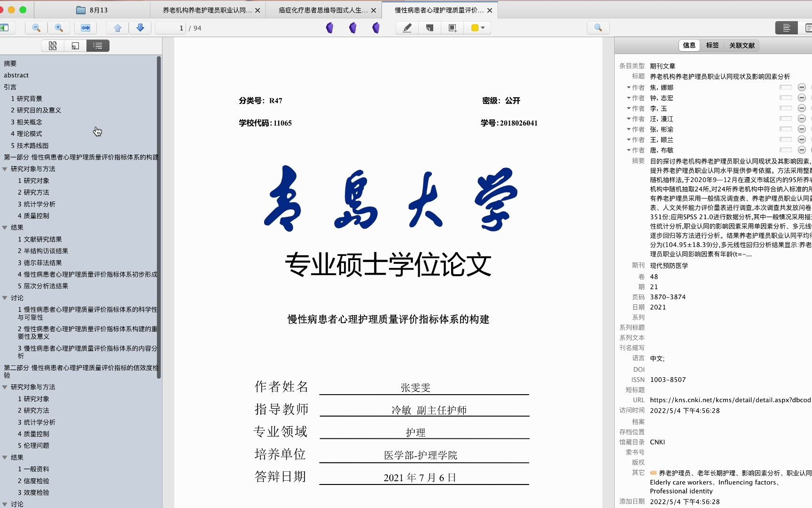Collapse the 讨论 outline section
Viewport: 812px width, 508px height.
pyautogui.click(x=6, y=298)
